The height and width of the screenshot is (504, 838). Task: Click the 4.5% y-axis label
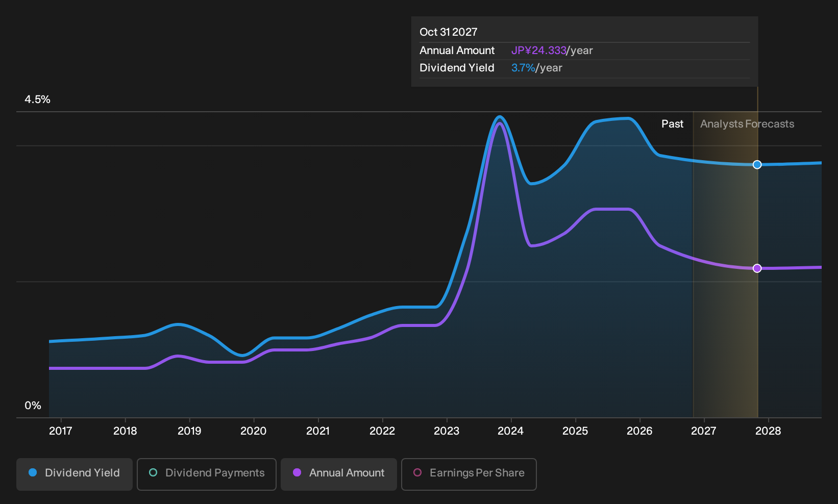pos(38,99)
